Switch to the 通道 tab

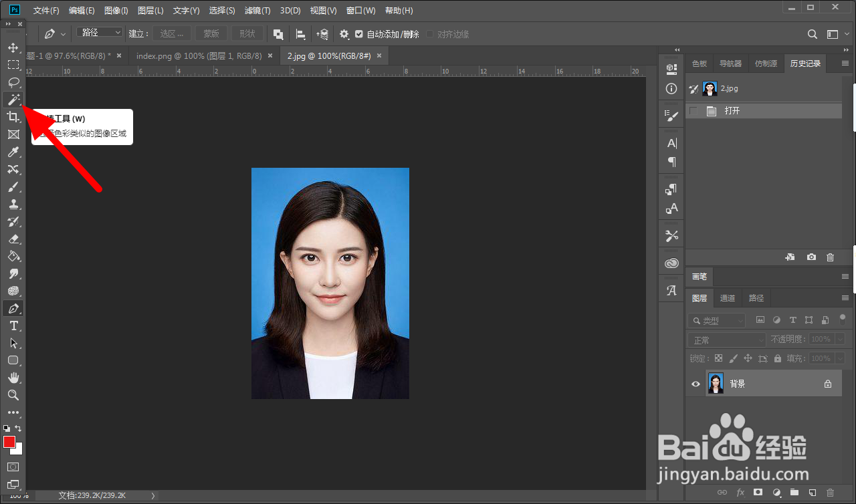[728, 298]
